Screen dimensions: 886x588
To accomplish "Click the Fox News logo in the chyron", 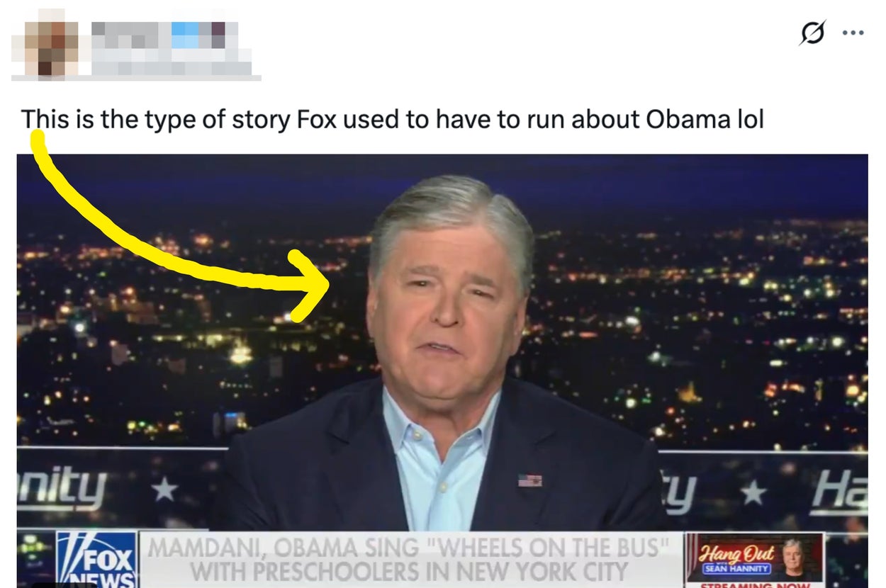I will tap(96, 560).
